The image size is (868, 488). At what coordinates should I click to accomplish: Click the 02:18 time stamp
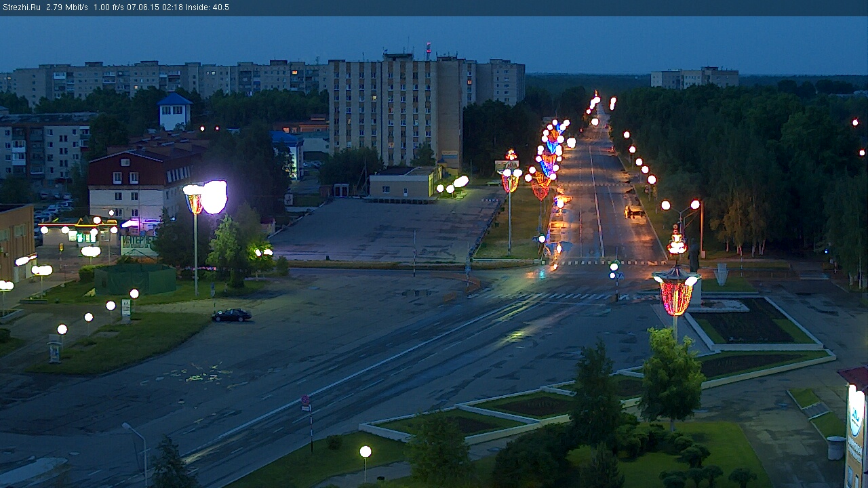click(x=172, y=7)
